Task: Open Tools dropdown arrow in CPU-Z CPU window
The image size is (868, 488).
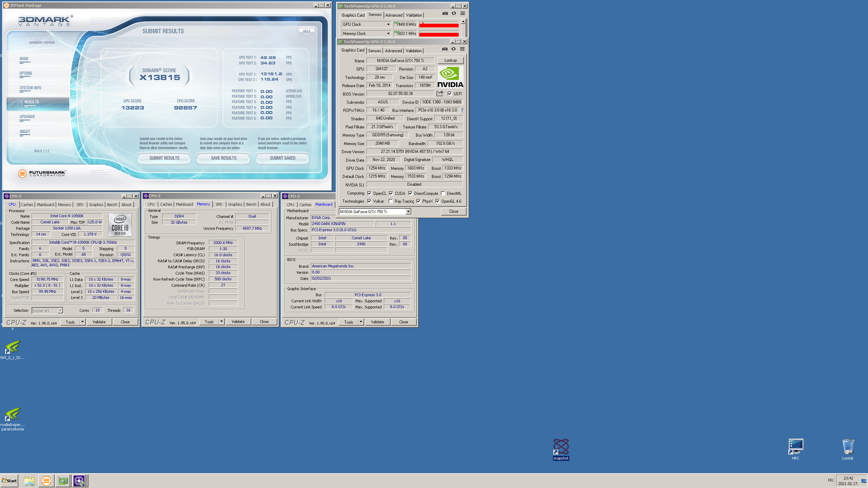Action: tap(82, 322)
